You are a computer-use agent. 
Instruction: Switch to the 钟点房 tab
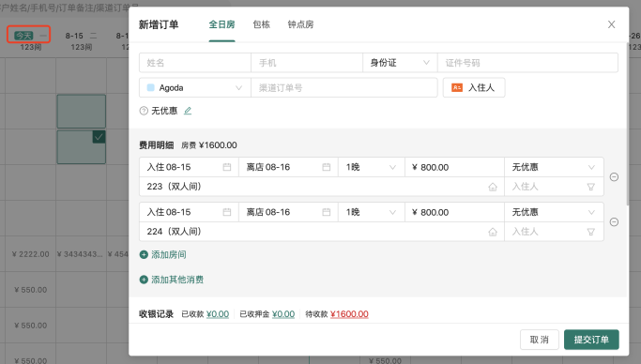point(300,24)
